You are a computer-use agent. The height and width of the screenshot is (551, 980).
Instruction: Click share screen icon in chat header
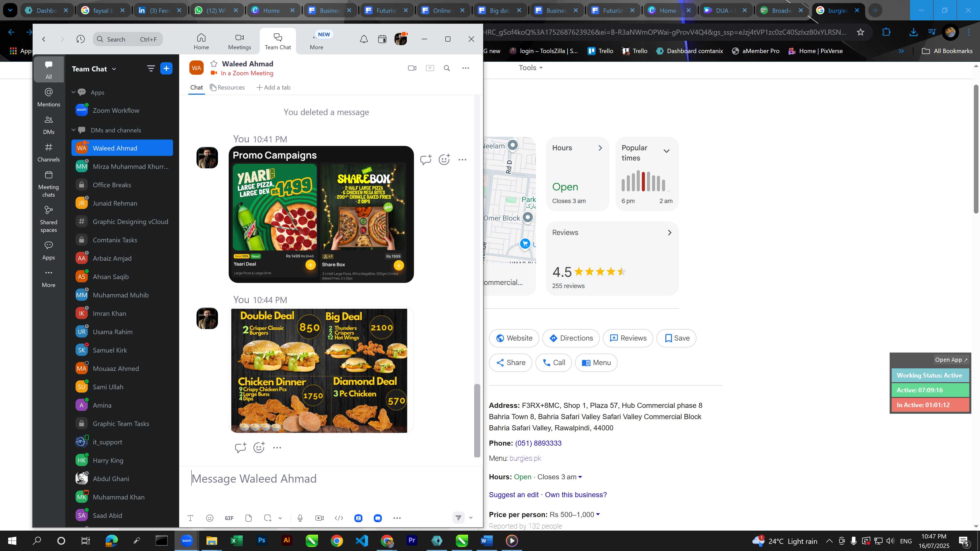[x=430, y=68]
